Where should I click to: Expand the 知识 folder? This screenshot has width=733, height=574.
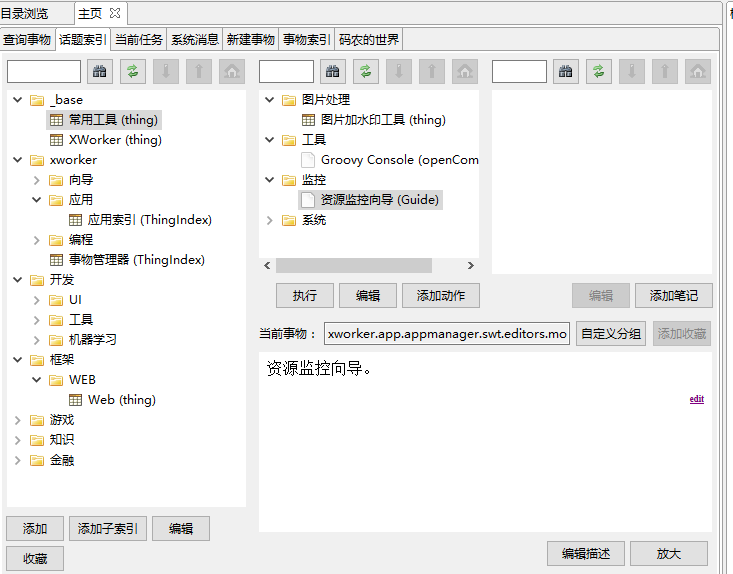(18, 440)
